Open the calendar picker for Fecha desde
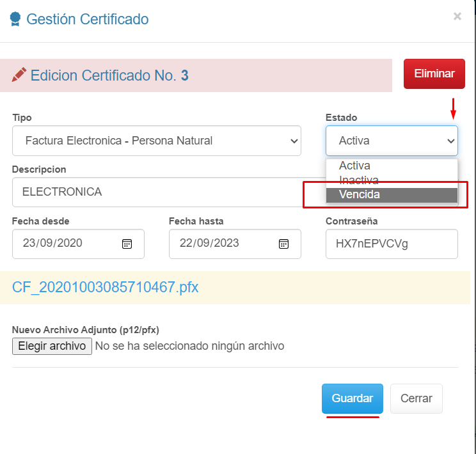Screen dimensions: 476x454 click(127, 244)
